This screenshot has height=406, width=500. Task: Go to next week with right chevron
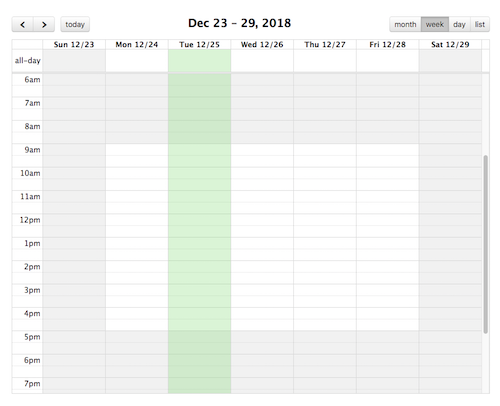[44, 24]
